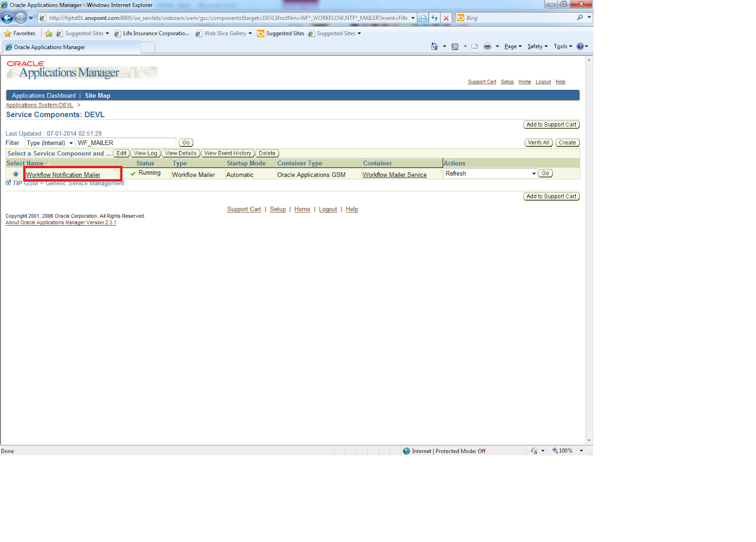Image resolution: width=756 pixels, height=542 pixels.
Task: Click the View Event History button
Action: pos(228,153)
